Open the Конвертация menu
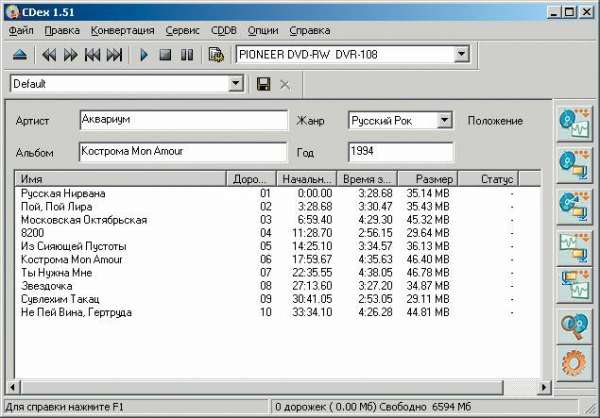Viewport: 600px width, 418px height. (x=124, y=31)
